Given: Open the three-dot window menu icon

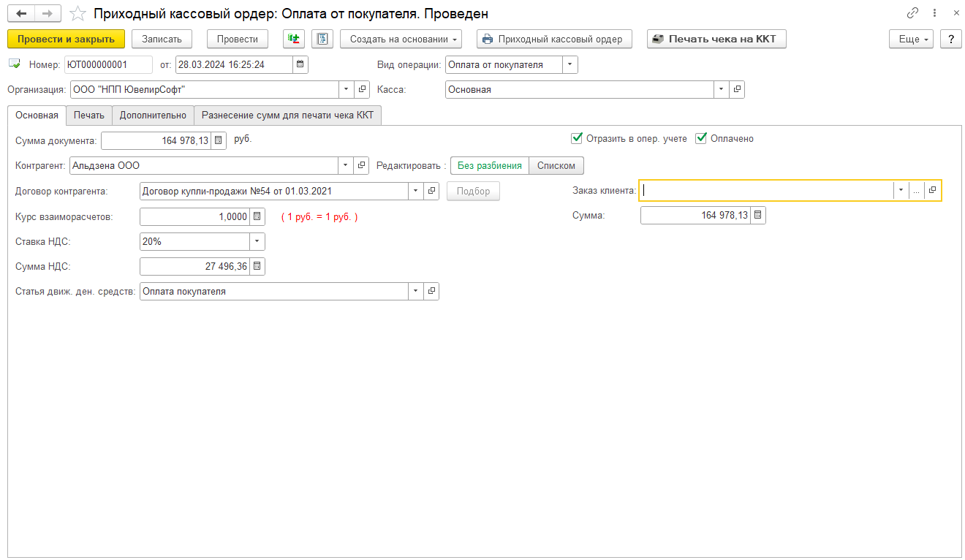Looking at the screenshot, I should tap(935, 13).
